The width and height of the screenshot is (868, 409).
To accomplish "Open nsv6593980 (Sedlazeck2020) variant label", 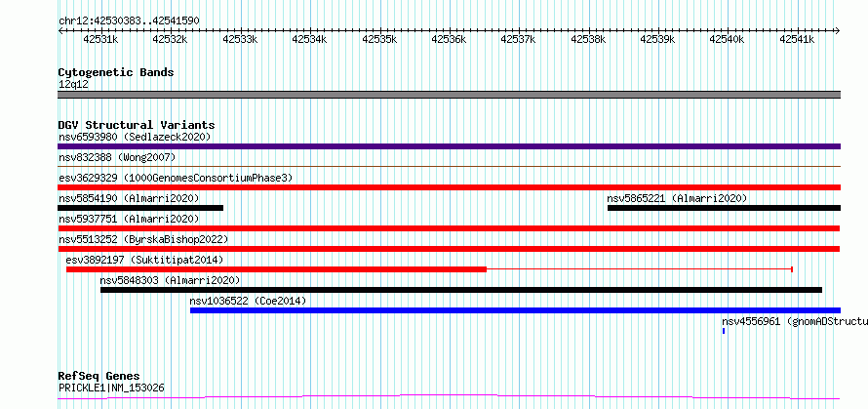I will [135, 137].
